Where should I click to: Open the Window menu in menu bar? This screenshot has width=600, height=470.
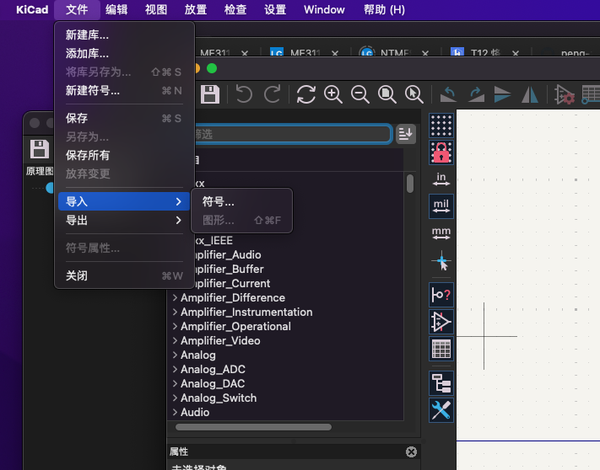[324, 10]
